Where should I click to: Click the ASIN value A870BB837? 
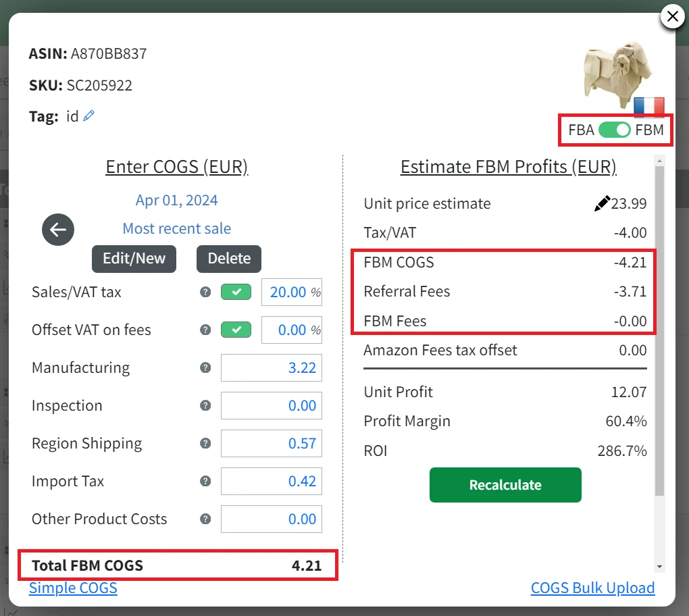[109, 53]
